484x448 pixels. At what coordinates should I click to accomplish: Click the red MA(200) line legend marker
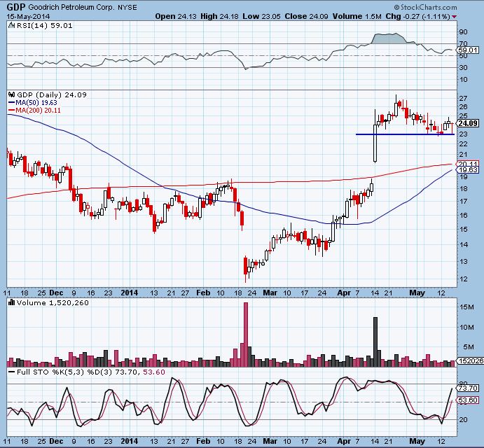pos(12,111)
